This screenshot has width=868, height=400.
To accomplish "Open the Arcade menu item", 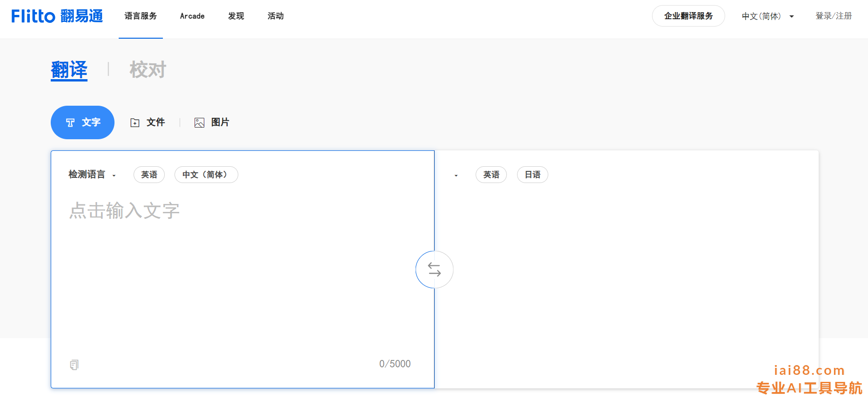I will coord(192,16).
